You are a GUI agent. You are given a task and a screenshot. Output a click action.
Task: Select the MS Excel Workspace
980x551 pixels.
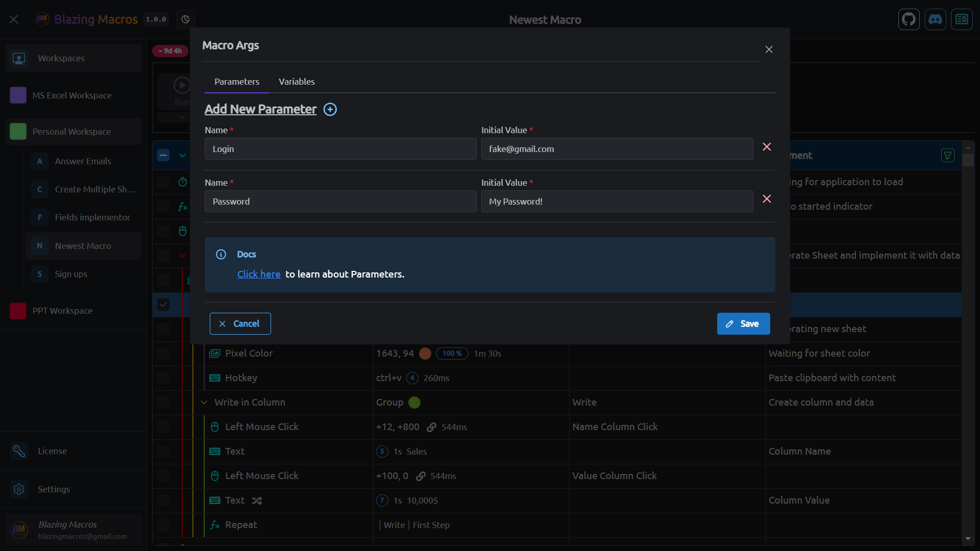(x=73, y=95)
